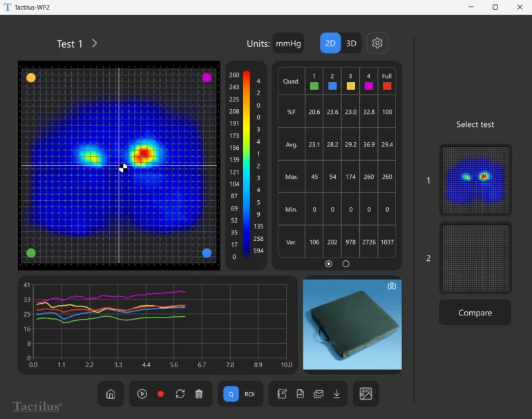
Task: Open the AVG image icon
Action: click(x=365, y=394)
